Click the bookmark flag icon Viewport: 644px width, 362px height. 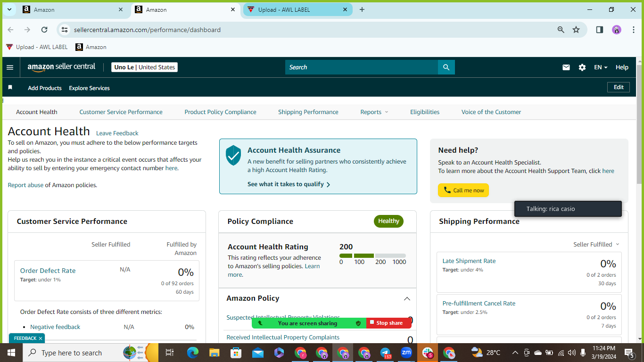tap(10, 88)
